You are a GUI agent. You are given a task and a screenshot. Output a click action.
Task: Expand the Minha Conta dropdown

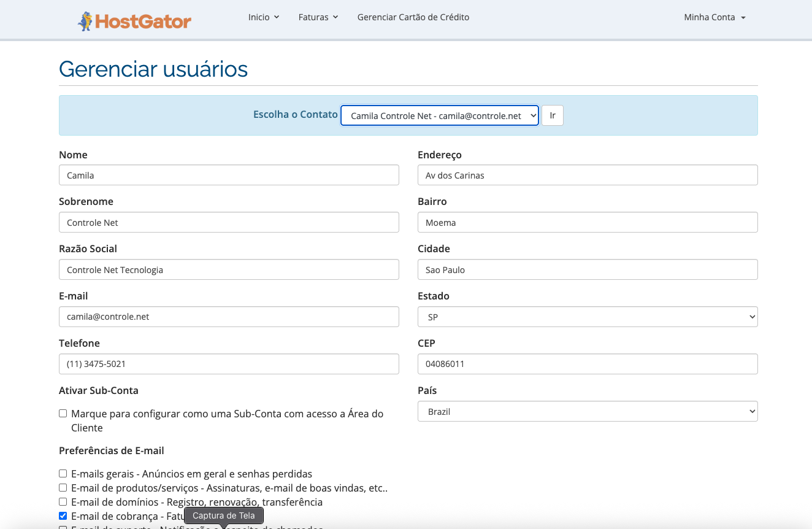point(715,17)
